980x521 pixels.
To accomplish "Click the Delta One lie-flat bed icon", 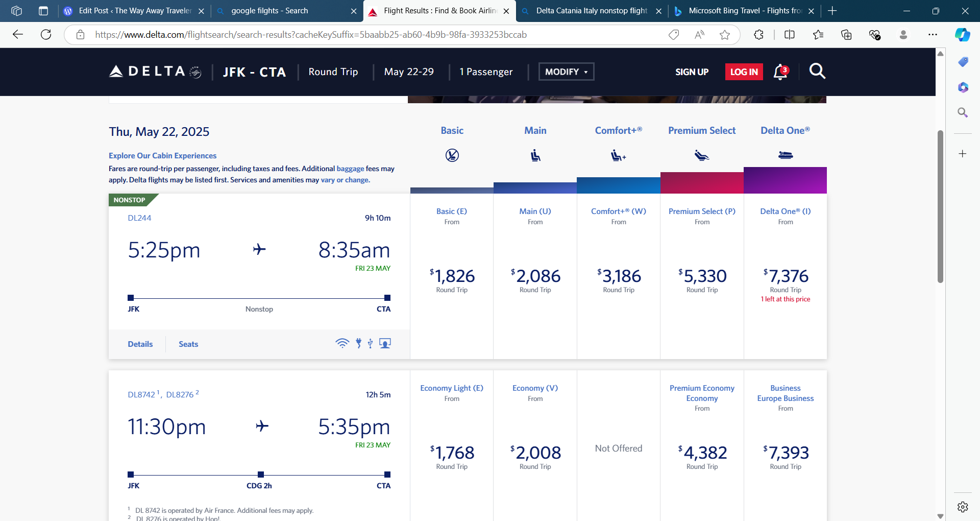I will [785, 155].
